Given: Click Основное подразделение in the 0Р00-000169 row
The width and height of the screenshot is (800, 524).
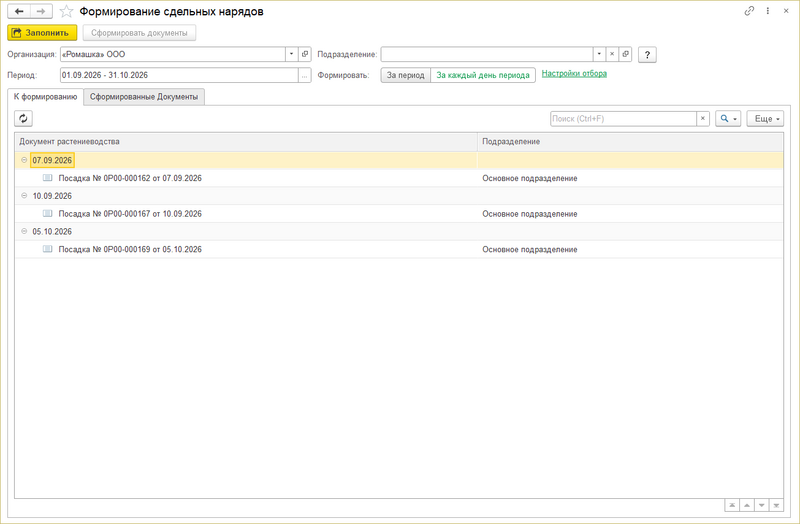Looking at the screenshot, I should pyautogui.click(x=530, y=249).
